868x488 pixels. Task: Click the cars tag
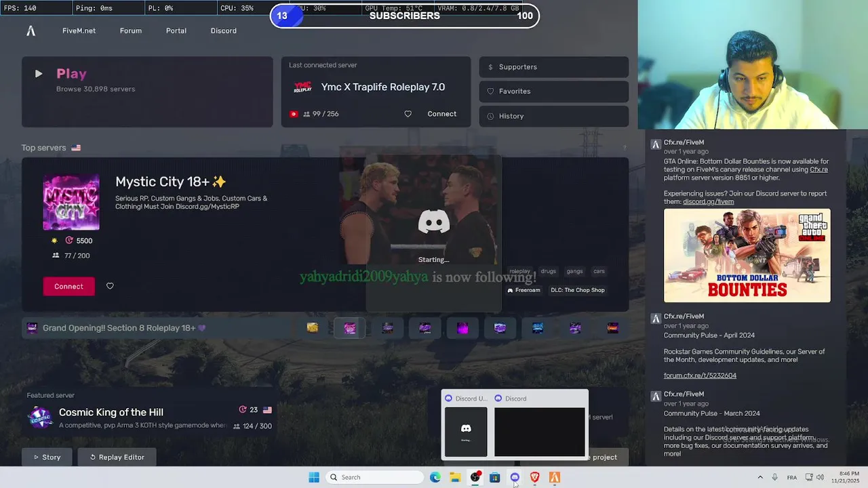click(x=599, y=271)
